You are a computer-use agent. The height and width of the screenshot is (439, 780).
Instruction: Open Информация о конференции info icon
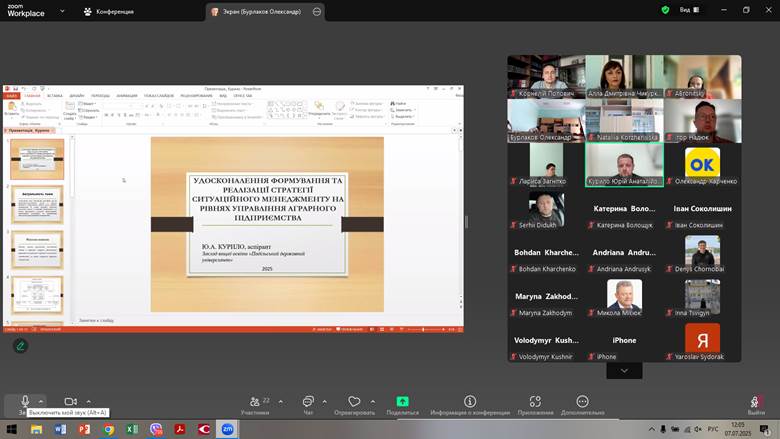pos(470,404)
